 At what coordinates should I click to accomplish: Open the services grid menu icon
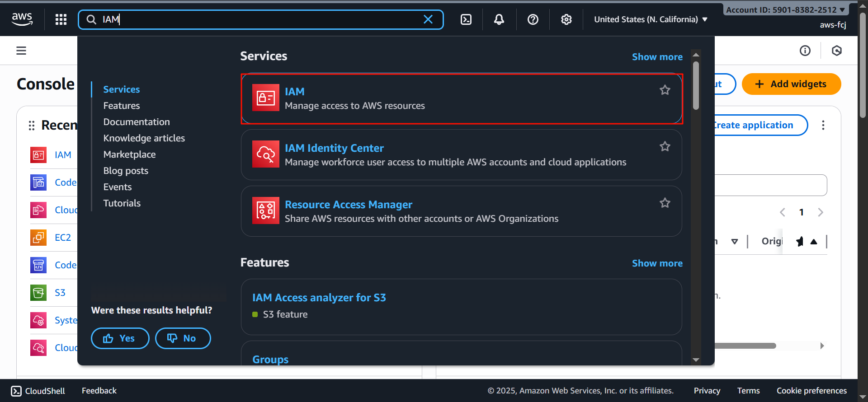pyautogui.click(x=61, y=19)
